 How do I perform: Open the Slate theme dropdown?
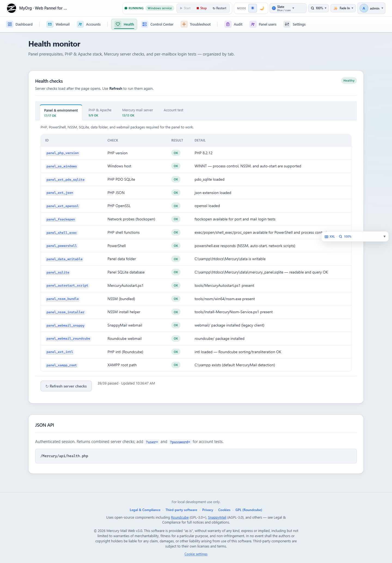288,8
